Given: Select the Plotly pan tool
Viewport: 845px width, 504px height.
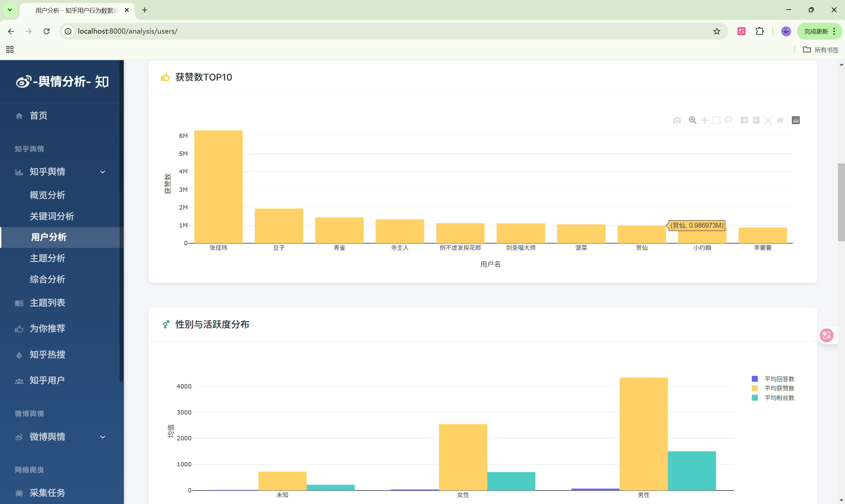Looking at the screenshot, I should tap(704, 120).
